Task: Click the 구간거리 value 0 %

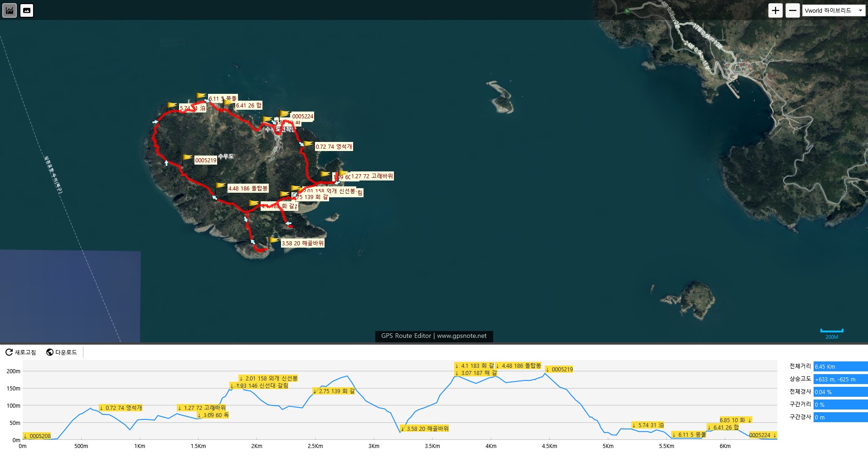Action: point(840,404)
